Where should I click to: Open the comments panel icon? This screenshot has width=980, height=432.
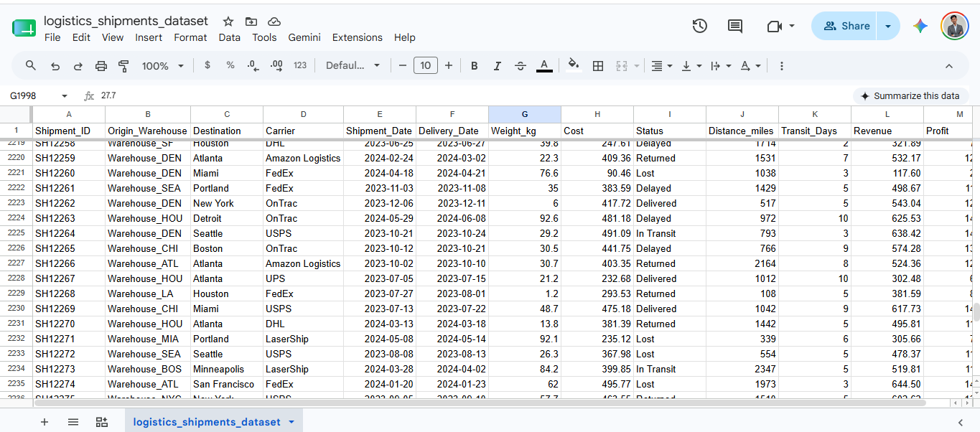tap(735, 26)
